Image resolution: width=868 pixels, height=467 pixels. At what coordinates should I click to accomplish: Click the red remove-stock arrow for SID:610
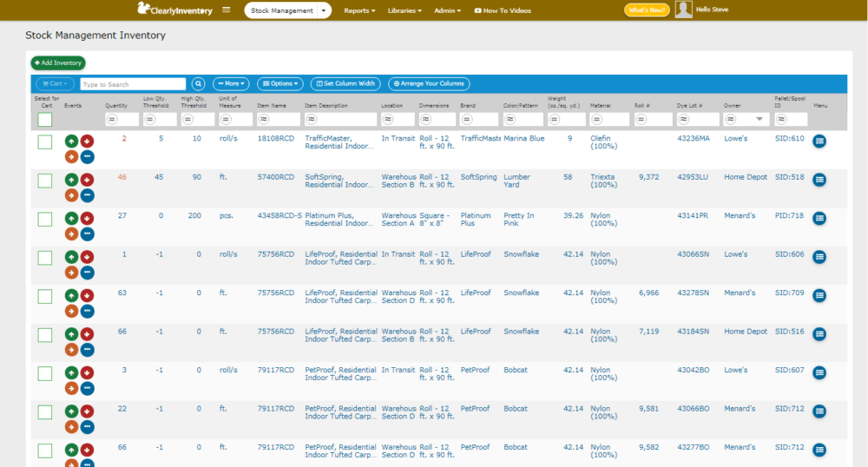tap(87, 141)
